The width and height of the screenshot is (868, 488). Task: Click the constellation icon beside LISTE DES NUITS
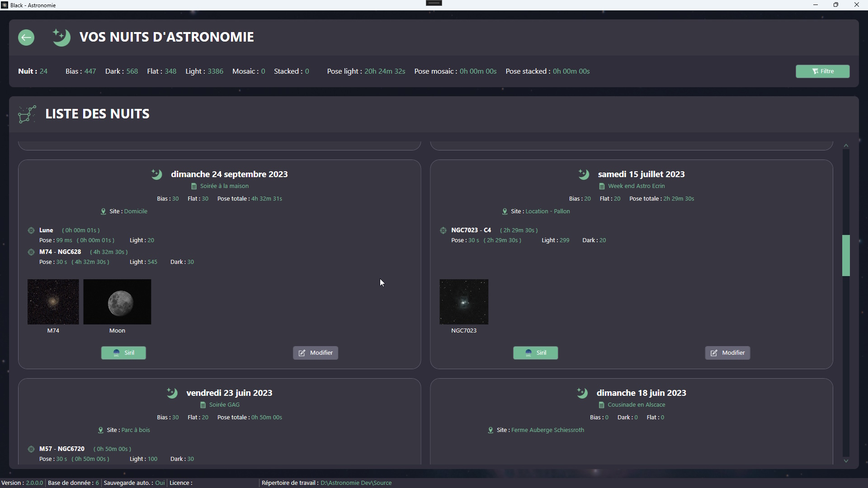coord(27,114)
